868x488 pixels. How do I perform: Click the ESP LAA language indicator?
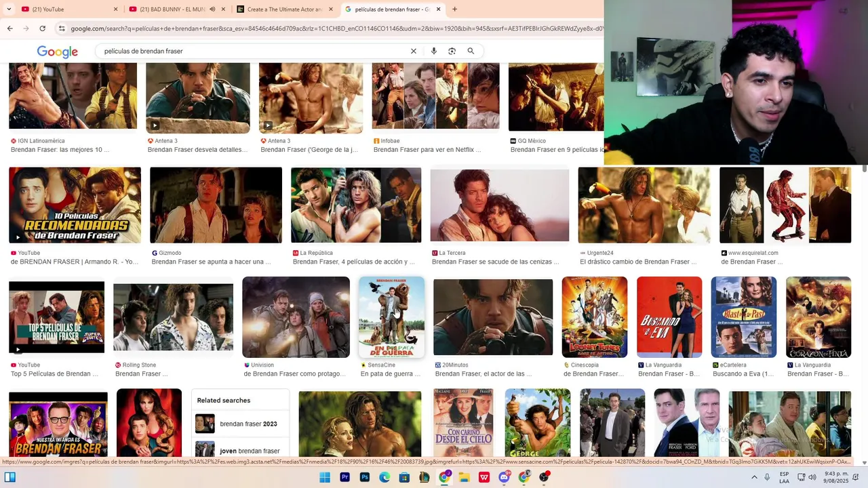pyautogui.click(x=784, y=477)
